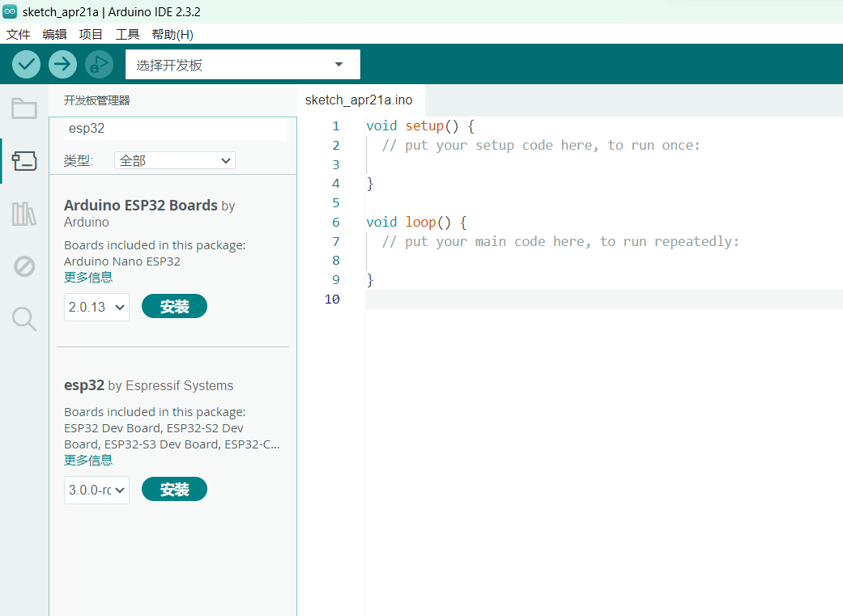Open the Search magnifier sidebar icon
Viewport: 843px width, 616px height.
tap(24, 319)
